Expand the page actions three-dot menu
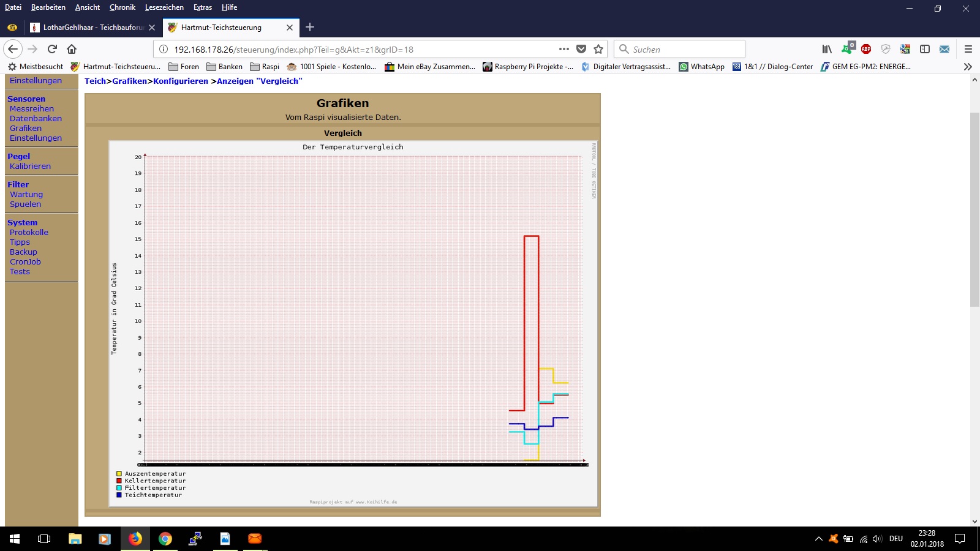Image resolution: width=980 pixels, height=551 pixels. tap(563, 49)
